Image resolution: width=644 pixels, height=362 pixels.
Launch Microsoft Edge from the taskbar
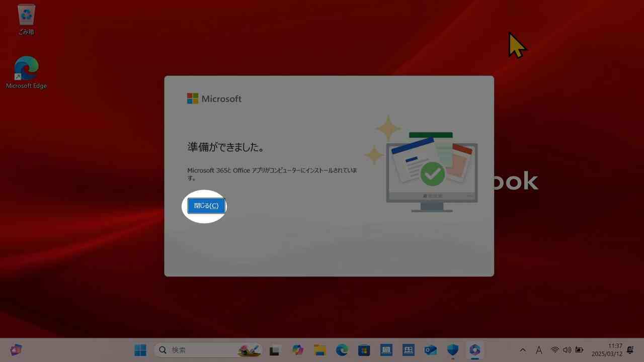pyautogui.click(x=342, y=350)
